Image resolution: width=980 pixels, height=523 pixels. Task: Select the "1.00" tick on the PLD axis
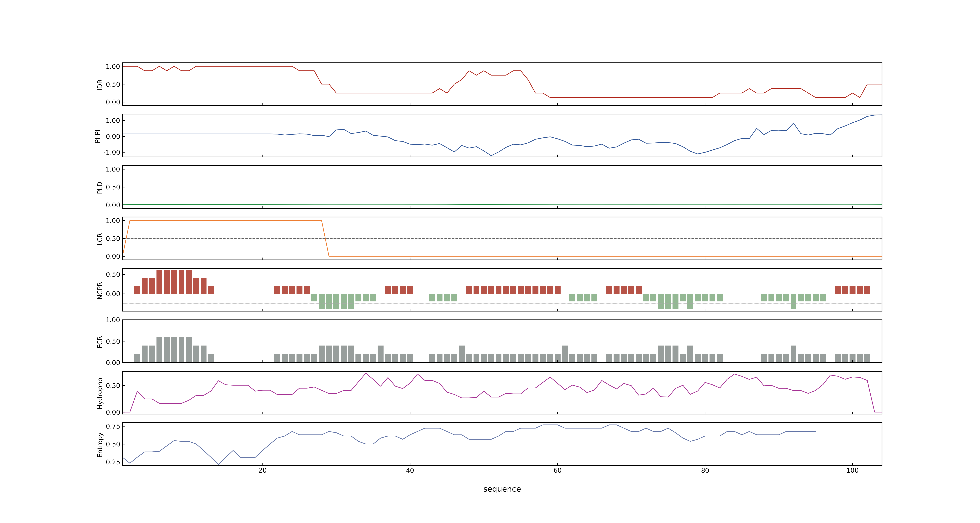coord(113,169)
